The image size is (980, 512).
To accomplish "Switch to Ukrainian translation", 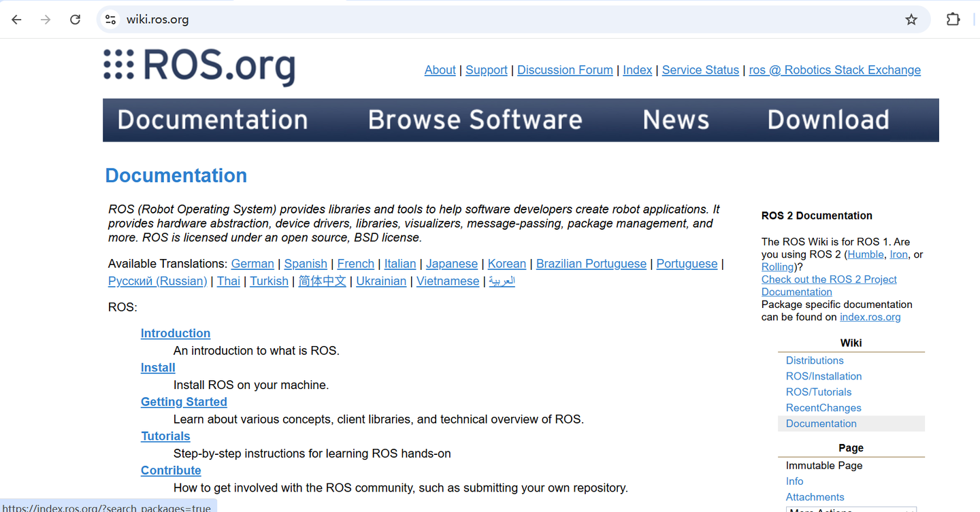I will click(x=381, y=281).
